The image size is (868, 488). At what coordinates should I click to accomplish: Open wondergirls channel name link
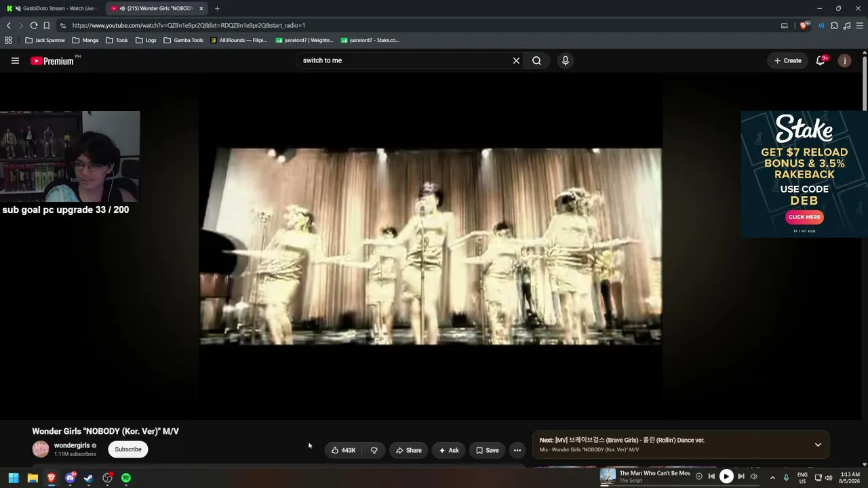72,445
